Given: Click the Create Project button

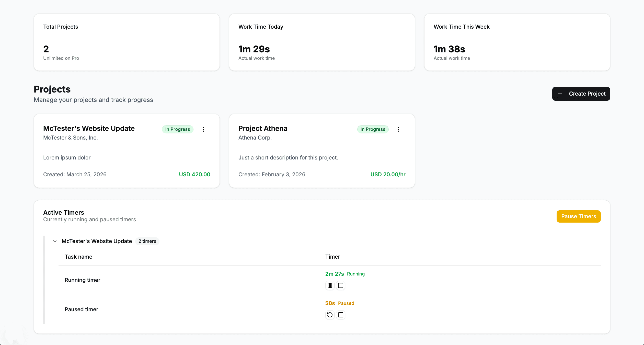Looking at the screenshot, I should (581, 94).
